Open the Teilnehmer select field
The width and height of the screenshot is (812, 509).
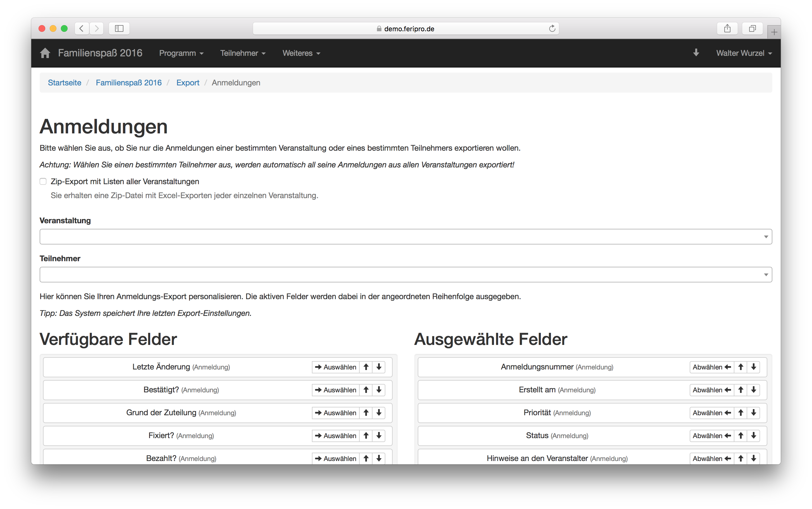405,275
